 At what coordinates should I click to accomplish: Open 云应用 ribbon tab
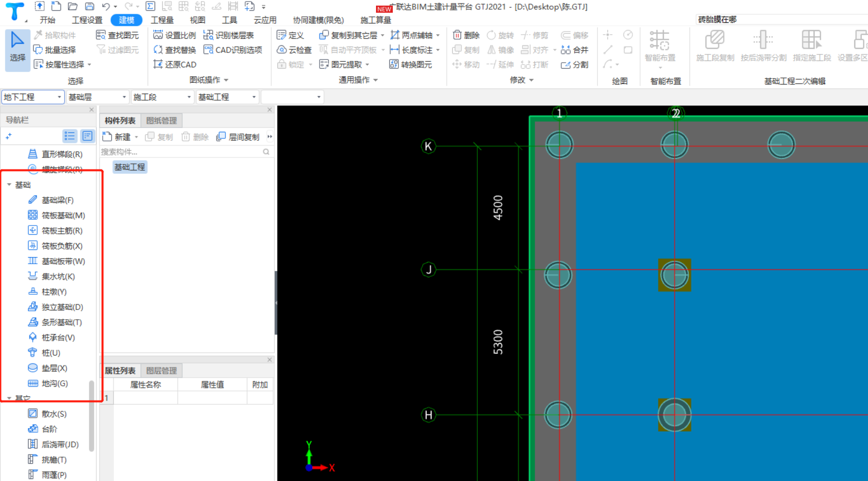(265, 20)
